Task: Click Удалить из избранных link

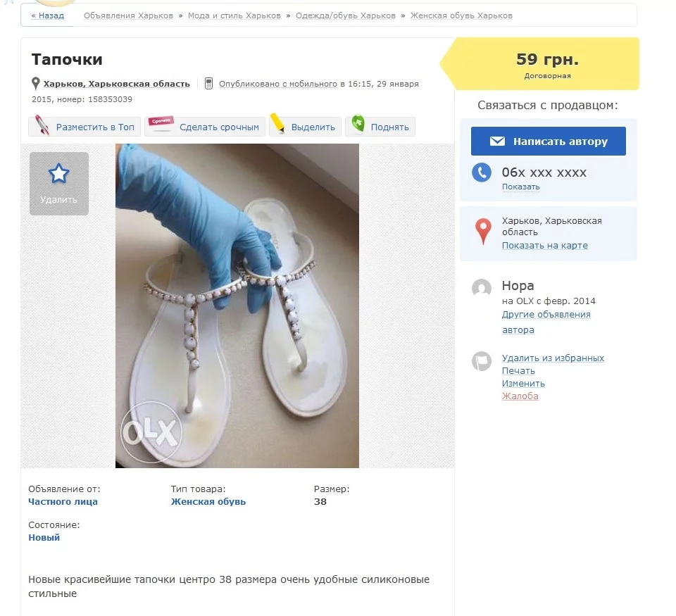Action: 553,358
